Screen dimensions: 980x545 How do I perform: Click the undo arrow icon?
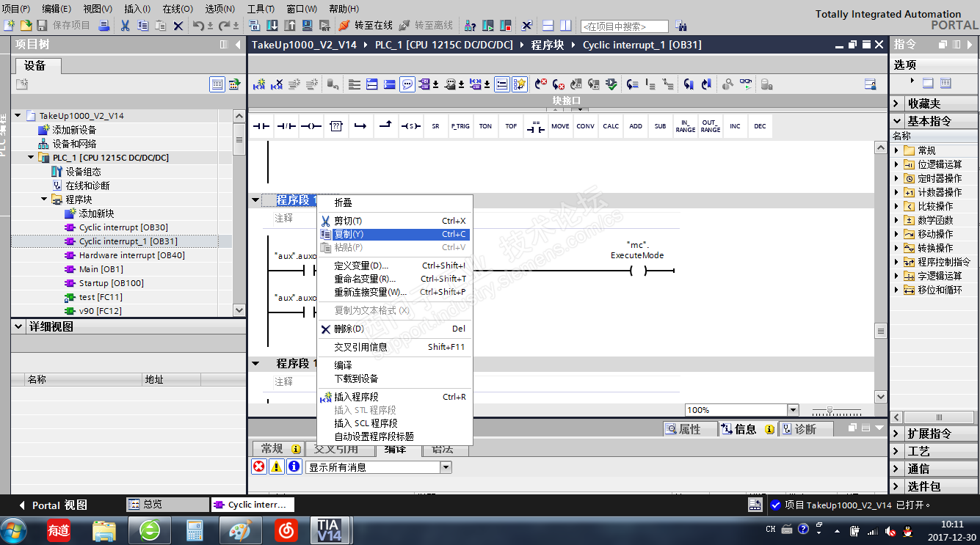coord(198,26)
